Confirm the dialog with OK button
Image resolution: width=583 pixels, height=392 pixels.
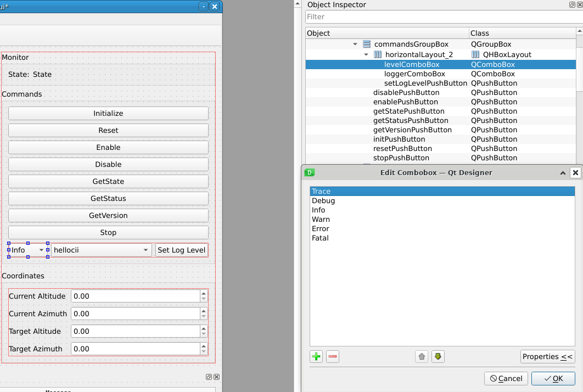[553, 378]
